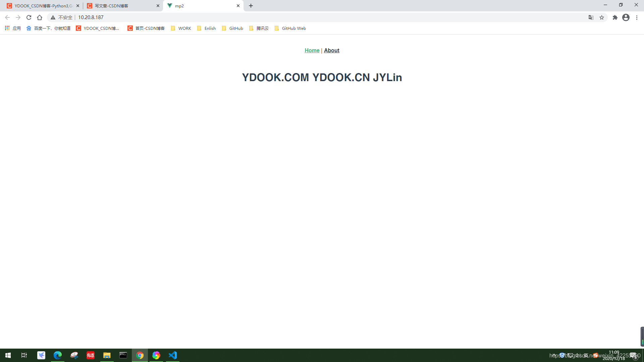
Task: Click the Google Translate icon in address bar
Action: tap(591, 17)
